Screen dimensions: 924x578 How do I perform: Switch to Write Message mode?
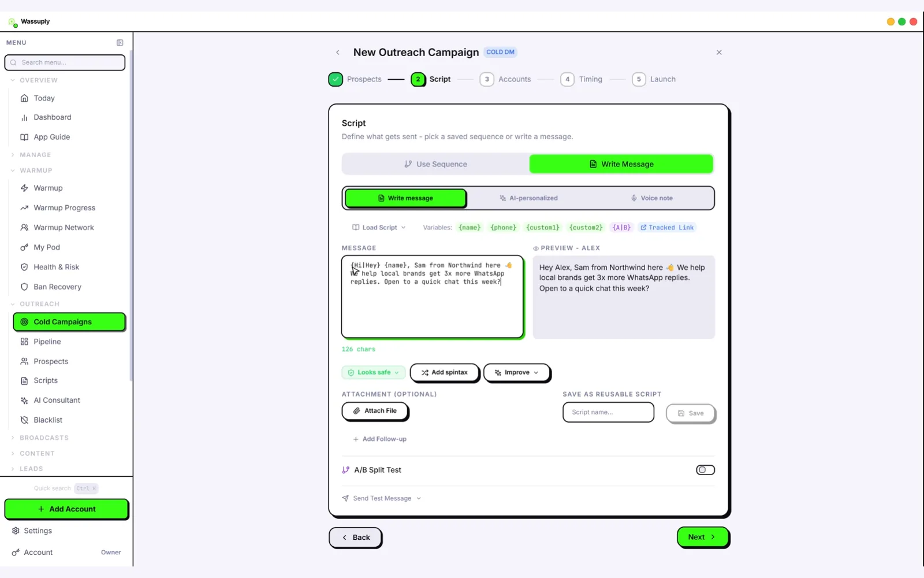coord(621,164)
